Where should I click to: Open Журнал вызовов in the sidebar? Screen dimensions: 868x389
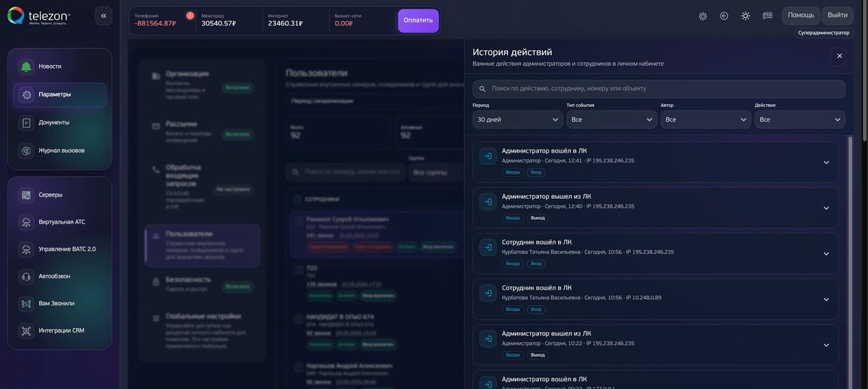(x=60, y=150)
